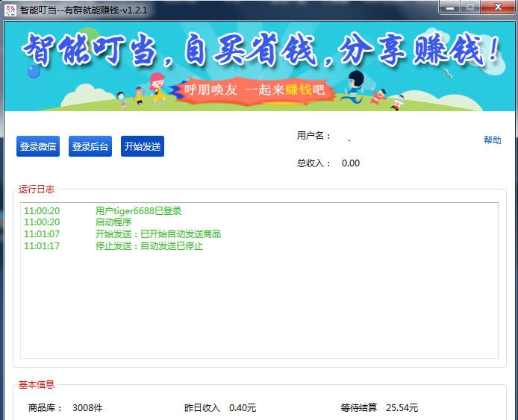Open the 登录后台 backend login button

[x=90, y=146]
